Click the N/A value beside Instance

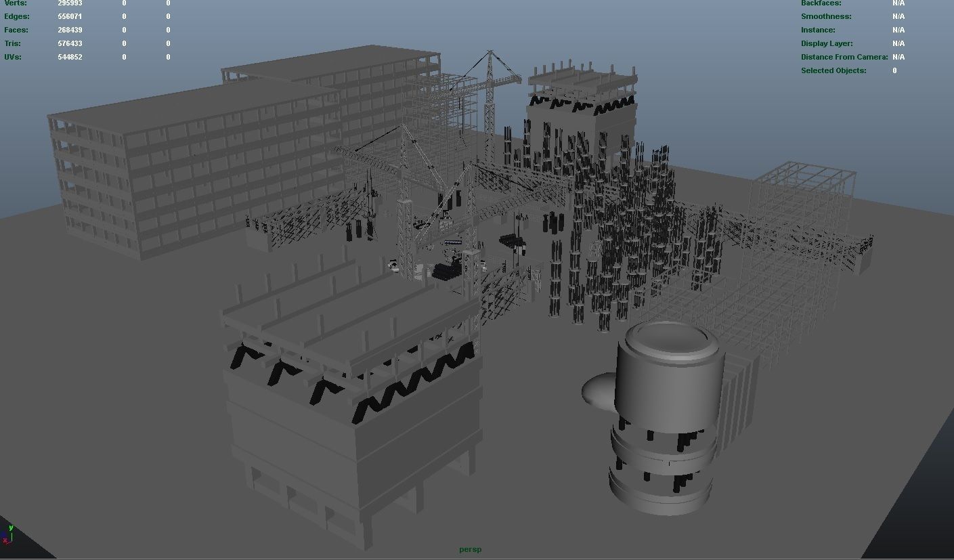tap(898, 30)
